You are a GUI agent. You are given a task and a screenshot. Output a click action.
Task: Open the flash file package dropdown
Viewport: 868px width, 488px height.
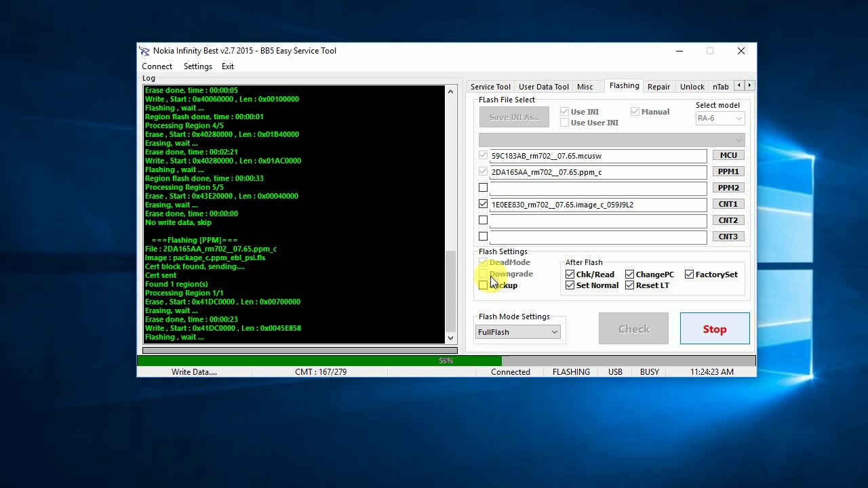pos(612,140)
